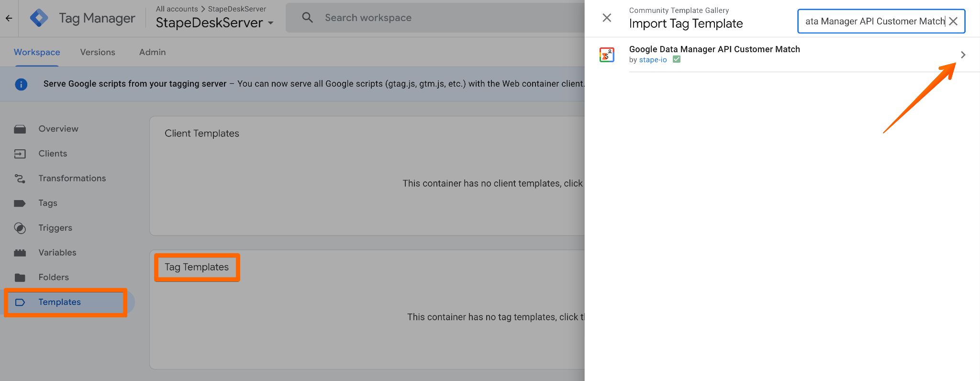Screen dimensions: 980x381
Task: Click the Overview briefcase icon
Action: 20,129
